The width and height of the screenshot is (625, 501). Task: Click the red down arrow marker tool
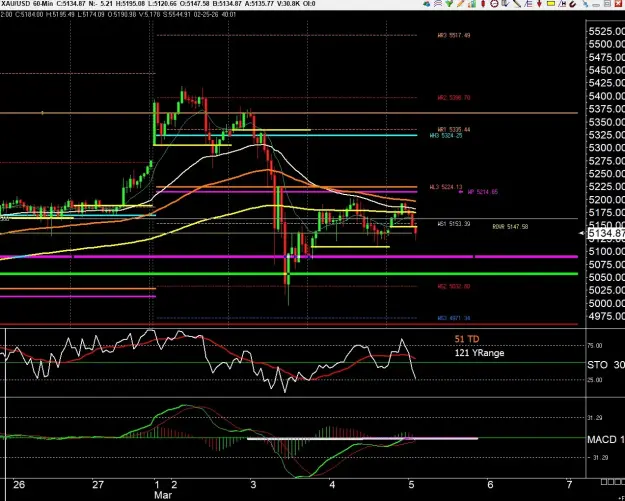(539, 4)
